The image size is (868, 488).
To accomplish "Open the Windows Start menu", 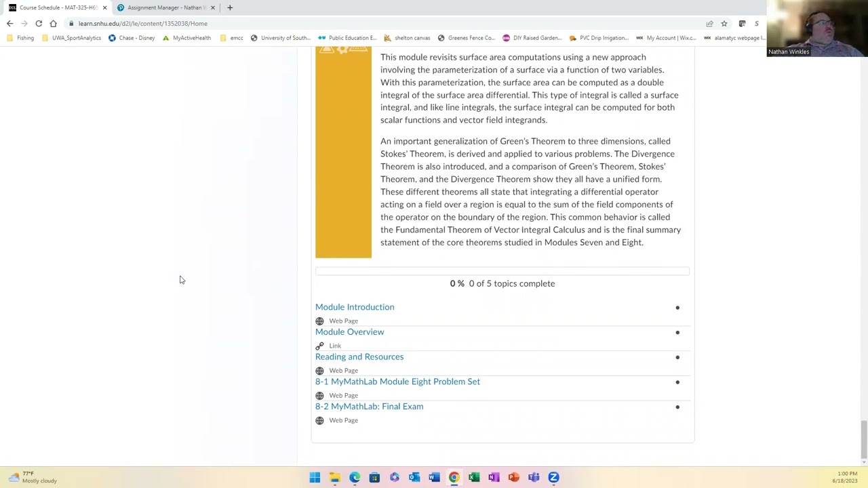I will tap(315, 478).
